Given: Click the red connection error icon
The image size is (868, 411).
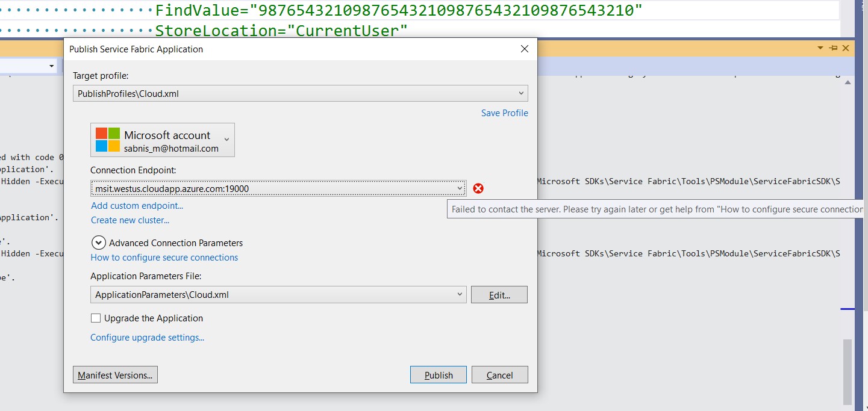Looking at the screenshot, I should pyautogui.click(x=478, y=188).
